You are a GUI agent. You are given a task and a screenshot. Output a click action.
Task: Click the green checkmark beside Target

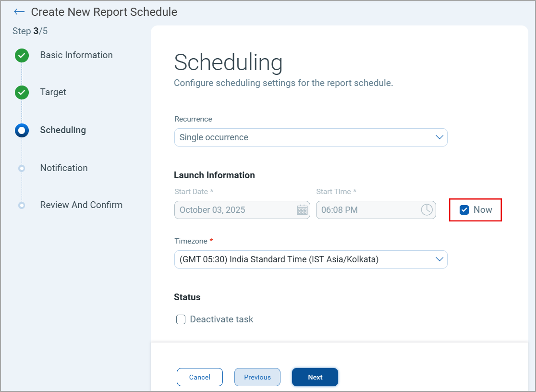22,92
